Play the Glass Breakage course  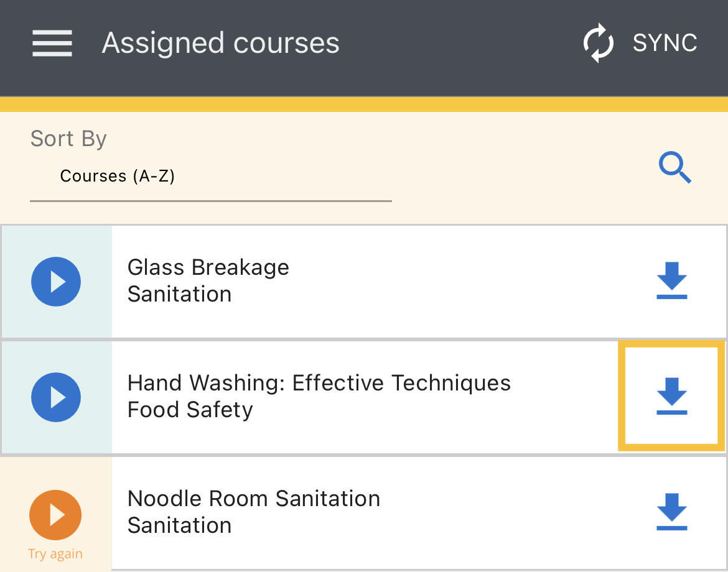(56, 282)
